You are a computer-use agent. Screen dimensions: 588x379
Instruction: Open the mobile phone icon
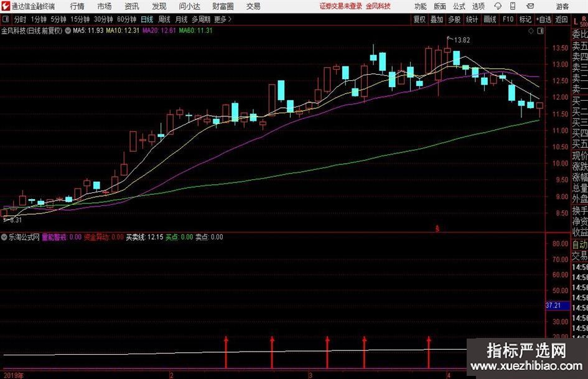tap(513, 6)
